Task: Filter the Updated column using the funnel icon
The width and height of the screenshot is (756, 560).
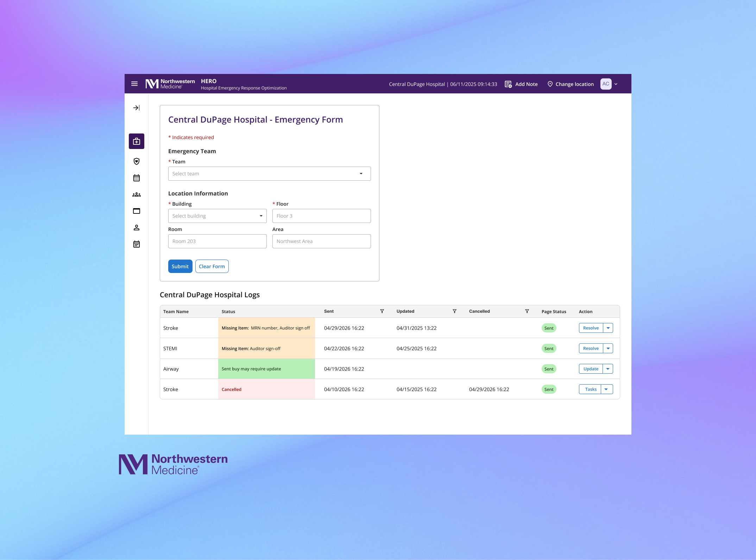Action: point(454,311)
